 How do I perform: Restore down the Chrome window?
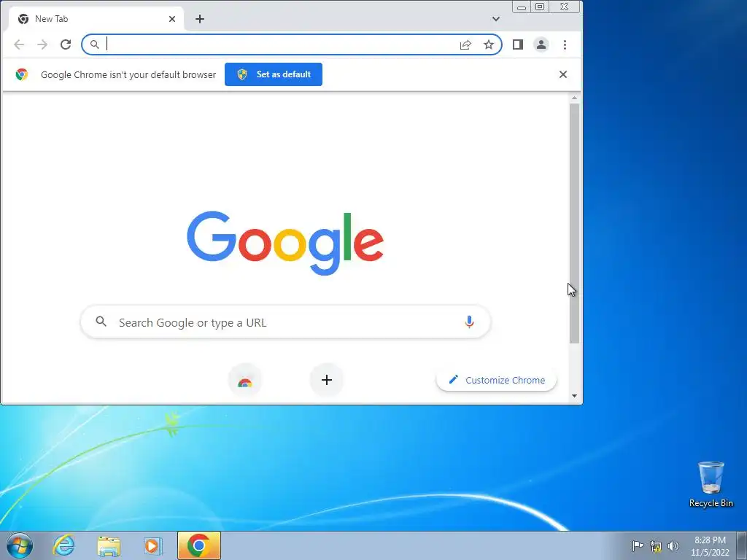click(540, 7)
